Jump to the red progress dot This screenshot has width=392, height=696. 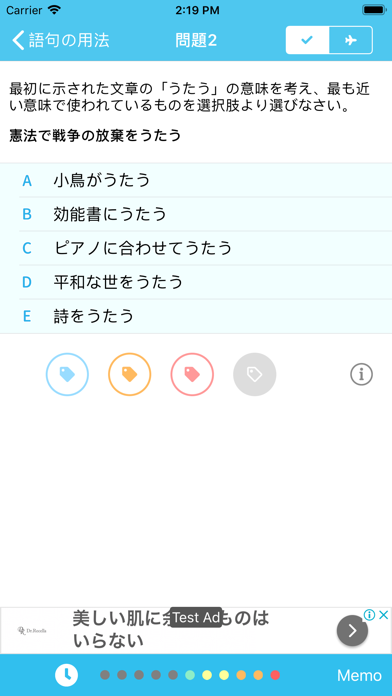click(x=275, y=675)
